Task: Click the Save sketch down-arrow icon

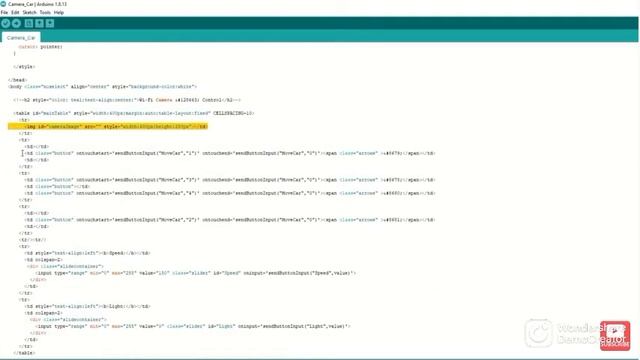Action: (x=50, y=24)
